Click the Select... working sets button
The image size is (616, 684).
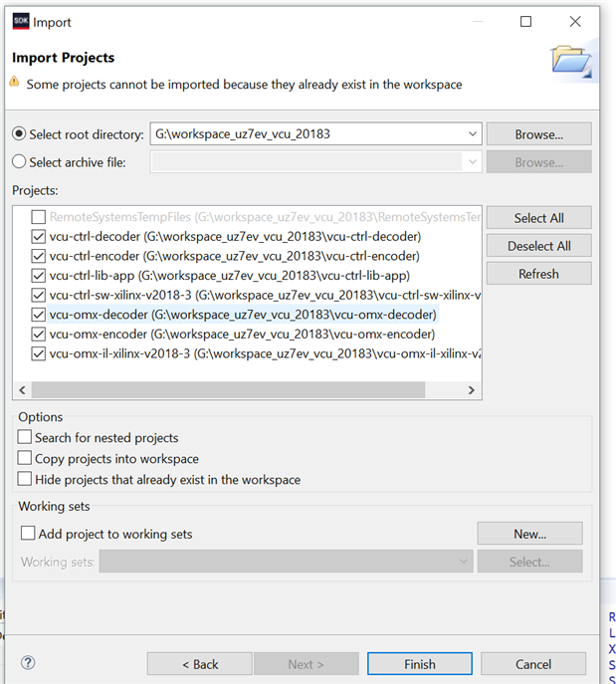pos(529,562)
